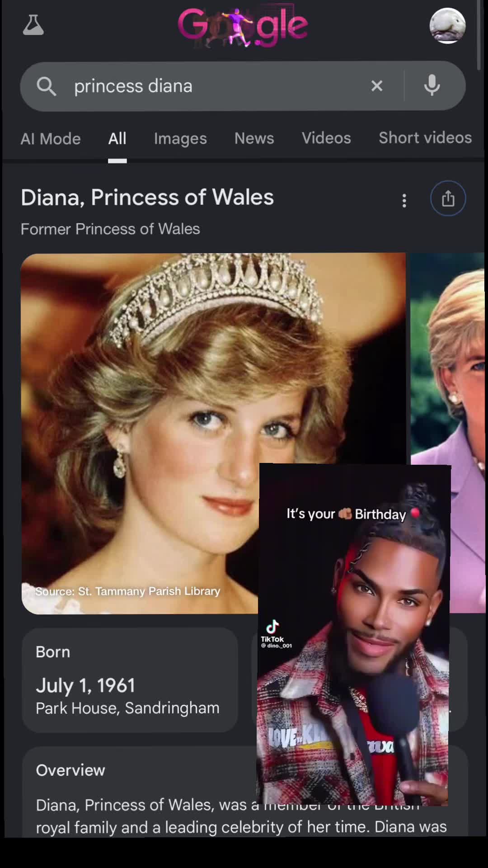Tap the magnifying glass search icon
Viewport: 488px width, 868px height.
47,86
